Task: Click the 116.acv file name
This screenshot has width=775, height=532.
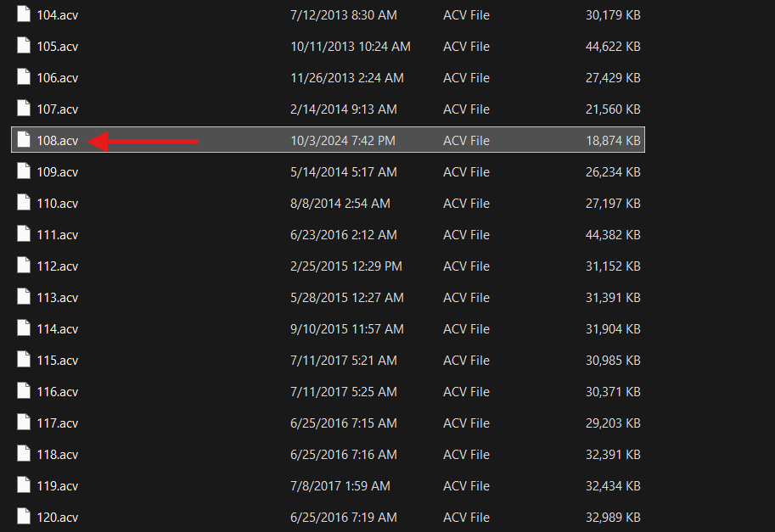Action: click(x=57, y=392)
